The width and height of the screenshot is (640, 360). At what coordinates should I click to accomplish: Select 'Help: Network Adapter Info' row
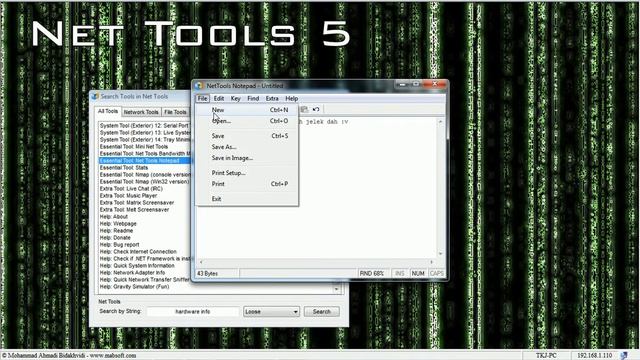[144, 273]
